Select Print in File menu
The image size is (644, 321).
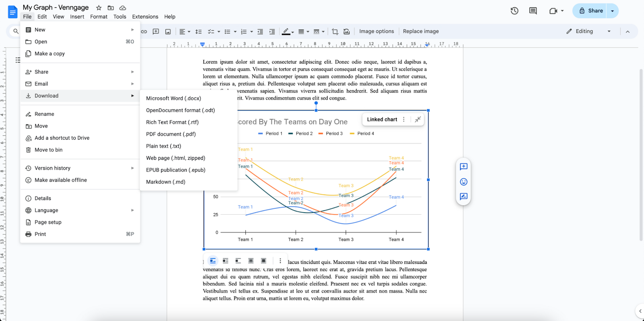pos(80,234)
